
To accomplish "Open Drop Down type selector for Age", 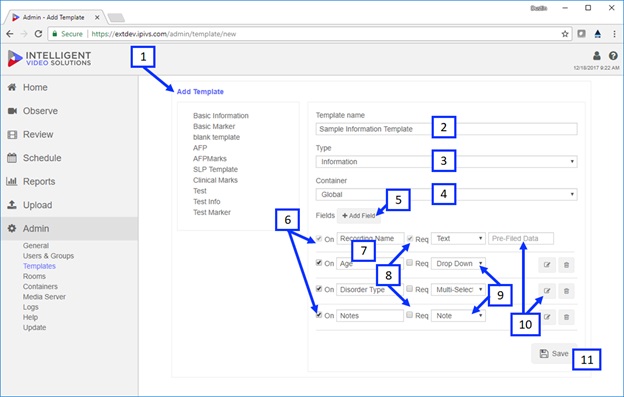I will 458,264.
